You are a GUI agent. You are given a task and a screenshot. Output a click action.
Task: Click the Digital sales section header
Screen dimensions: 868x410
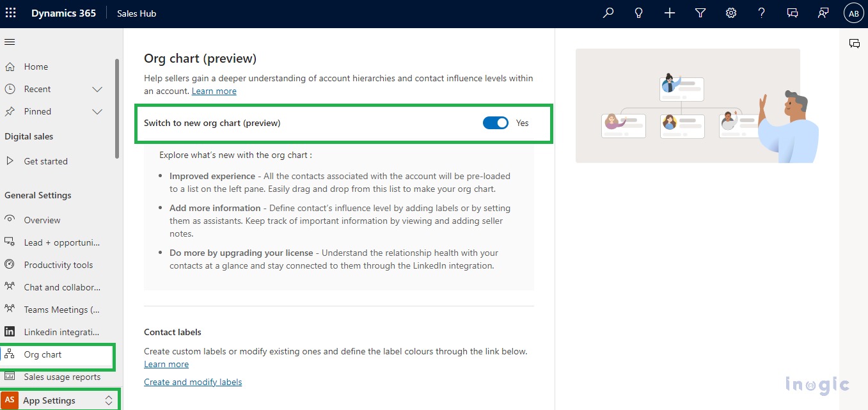click(29, 136)
